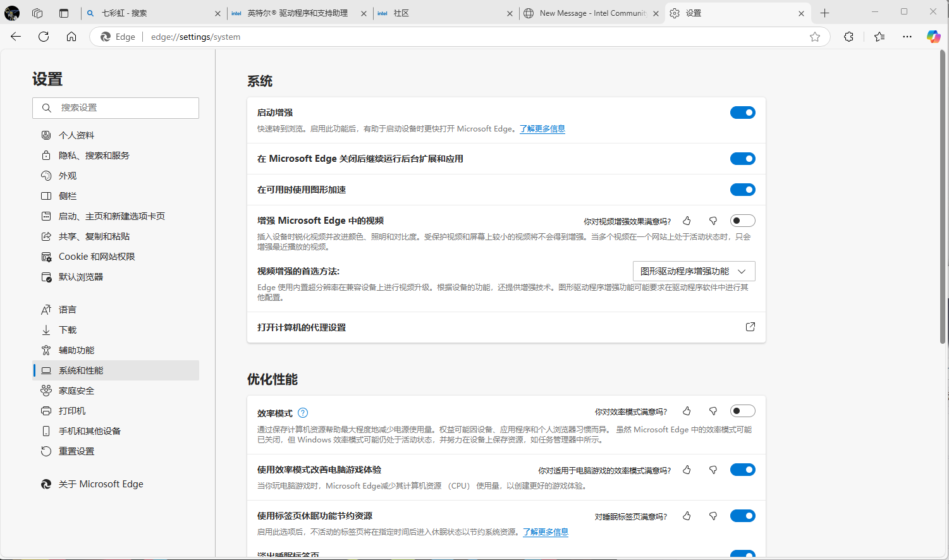Enable the 增强 Microsoft Edge 中的视频 toggle
This screenshot has height=560, width=949.
[742, 221]
